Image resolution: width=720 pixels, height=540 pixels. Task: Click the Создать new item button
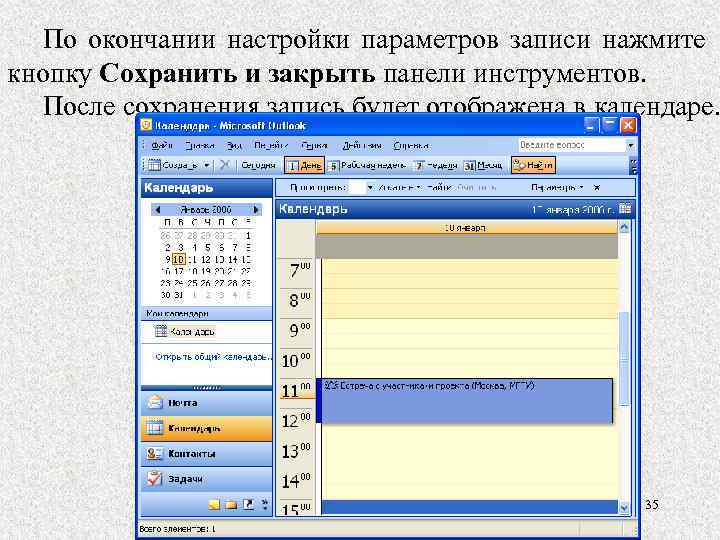[x=174, y=165]
